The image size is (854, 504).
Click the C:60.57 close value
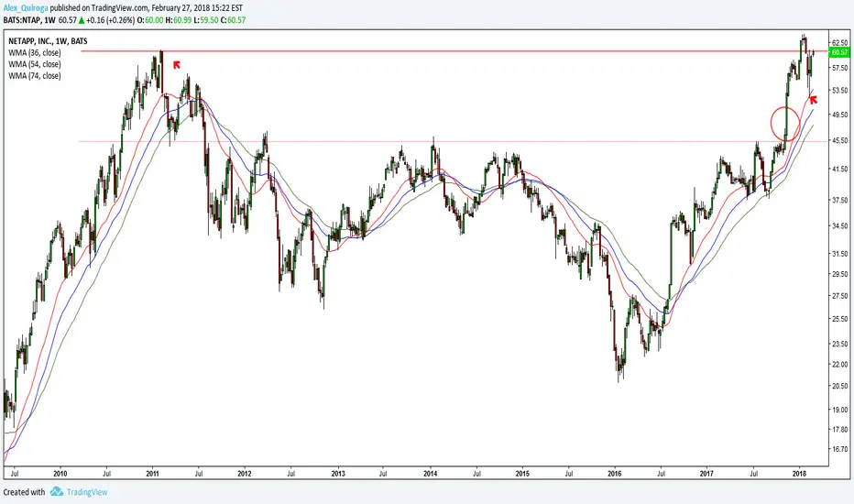tap(233, 20)
